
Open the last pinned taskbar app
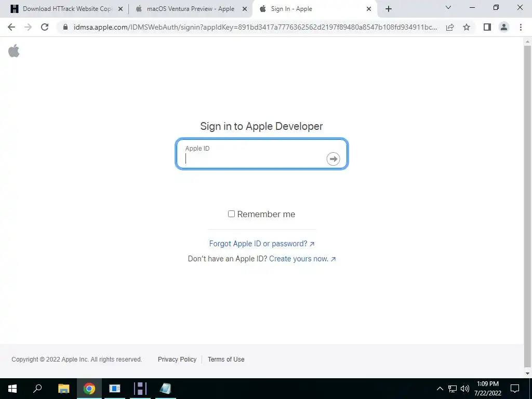pos(166,389)
